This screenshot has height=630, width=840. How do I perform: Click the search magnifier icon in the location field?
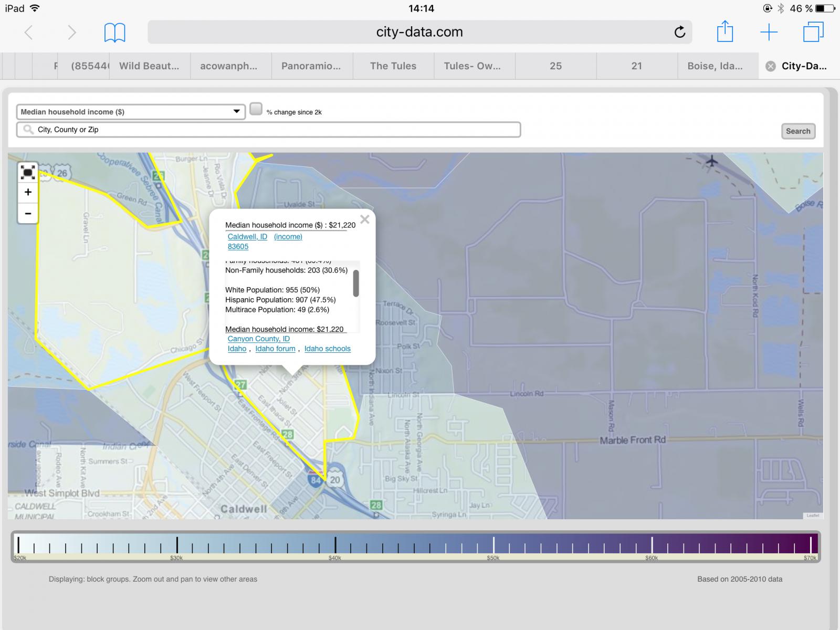[28, 130]
